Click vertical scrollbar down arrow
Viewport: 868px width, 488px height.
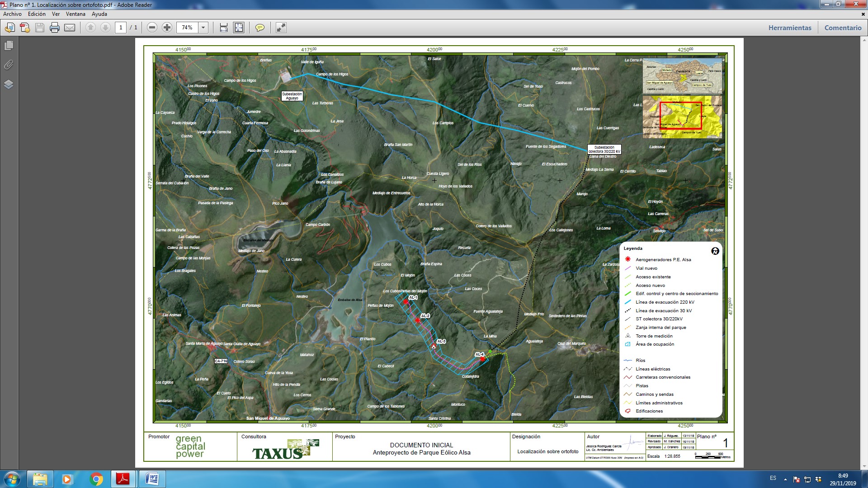click(864, 467)
